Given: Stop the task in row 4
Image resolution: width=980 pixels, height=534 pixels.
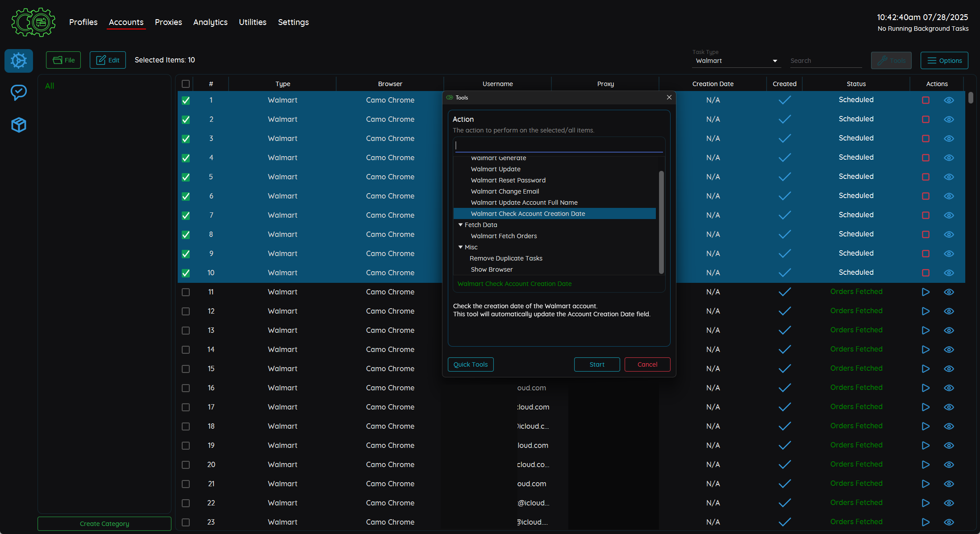Looking at the screenshot, I should click(x=926, y=158).
